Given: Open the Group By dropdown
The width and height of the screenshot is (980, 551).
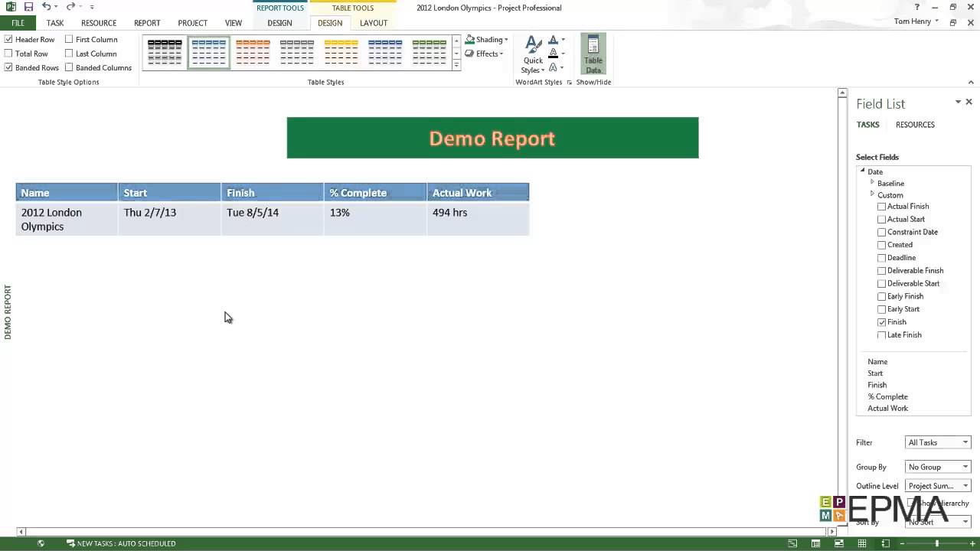Looking at the screenshot, I should point(938,467).
